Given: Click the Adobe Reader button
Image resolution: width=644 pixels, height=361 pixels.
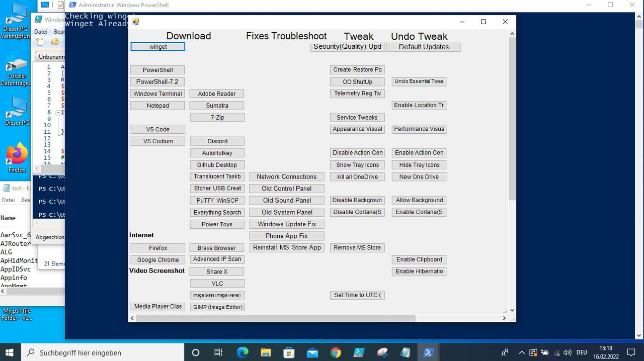Looking at the screenshot, I should click(217, 94).
